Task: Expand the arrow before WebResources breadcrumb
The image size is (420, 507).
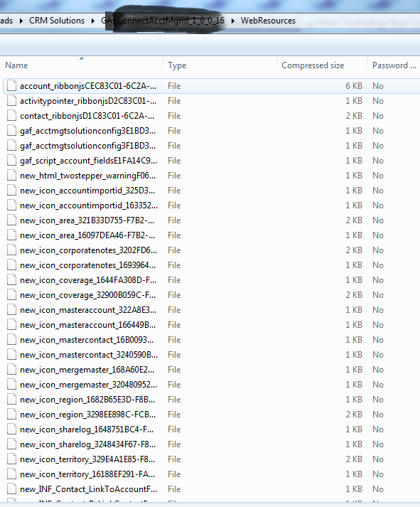Action: click(233, 21)
